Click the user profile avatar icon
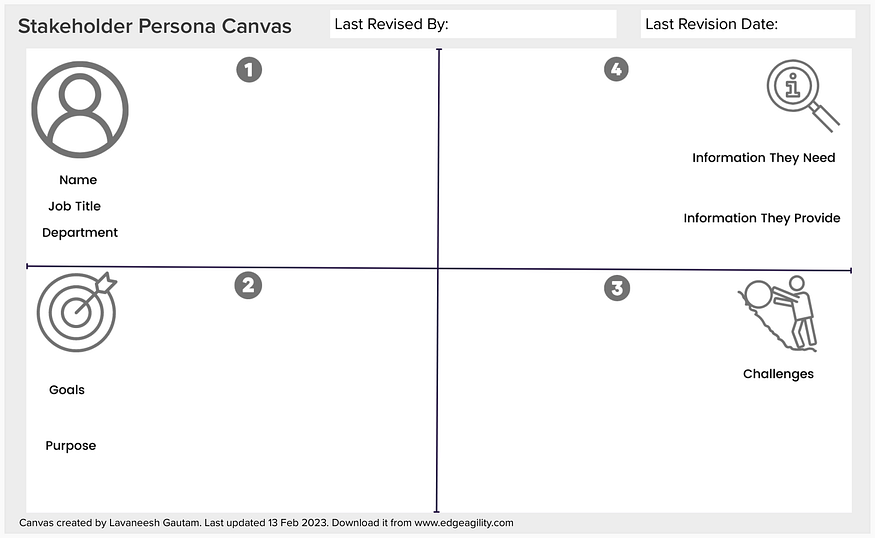875x538 pixels. pos(80,109)
